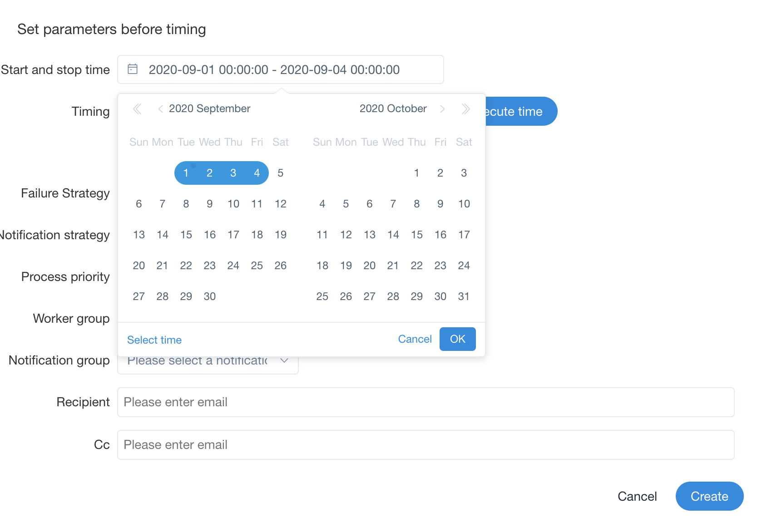Choose October 1 in the right calendar
762x532 pixels.
(416, 173)
